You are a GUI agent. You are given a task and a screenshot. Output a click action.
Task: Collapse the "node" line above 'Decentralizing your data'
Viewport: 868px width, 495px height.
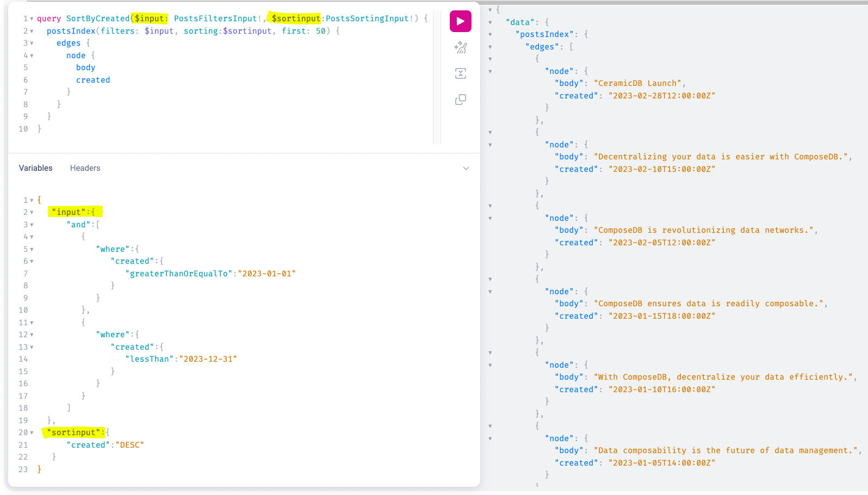click(490, 145)
